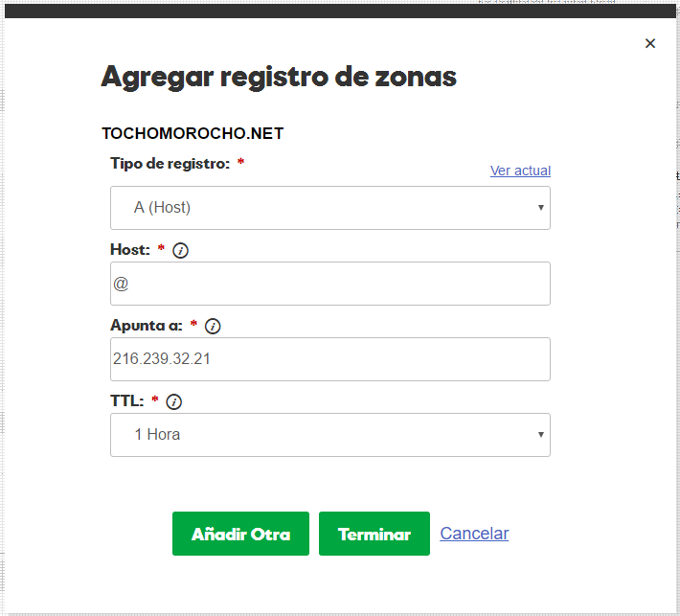Click the Apunta a info icon
The width and height of the screenshot is (680, 616).
pyautogui.click(x=213, y=327)
